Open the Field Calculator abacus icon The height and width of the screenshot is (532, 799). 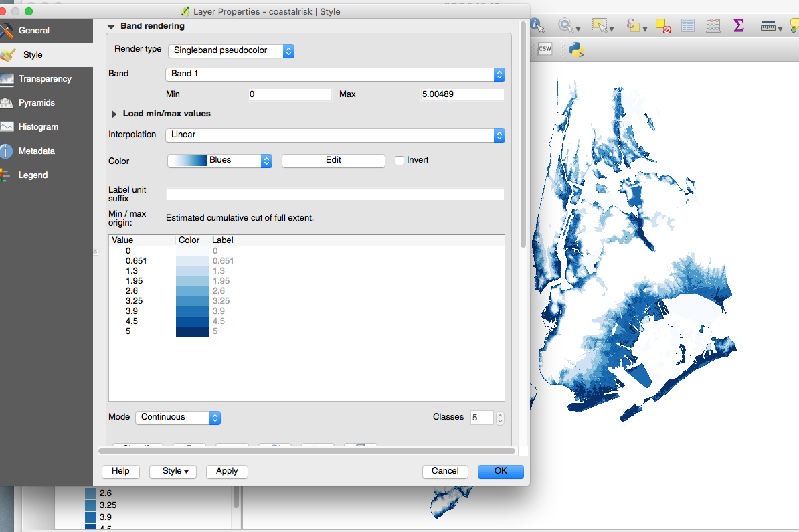pyautogui.click(x=713, y=26)
